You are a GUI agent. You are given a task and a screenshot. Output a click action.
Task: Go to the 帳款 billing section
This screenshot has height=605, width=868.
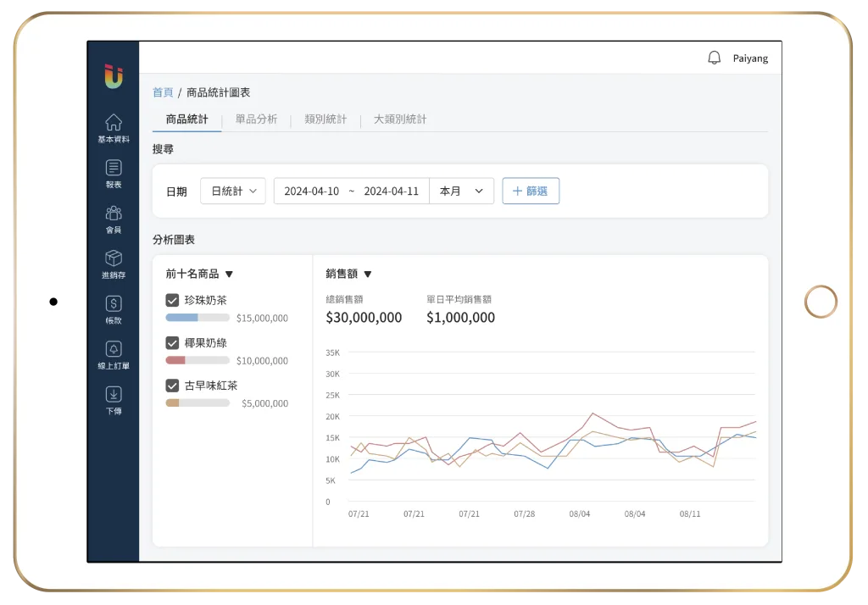pos(114,308)
